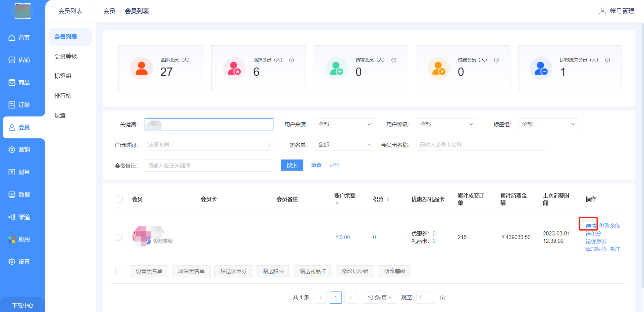
Task: Click the 详情 link for the member
Action: (x=590, y=226)
